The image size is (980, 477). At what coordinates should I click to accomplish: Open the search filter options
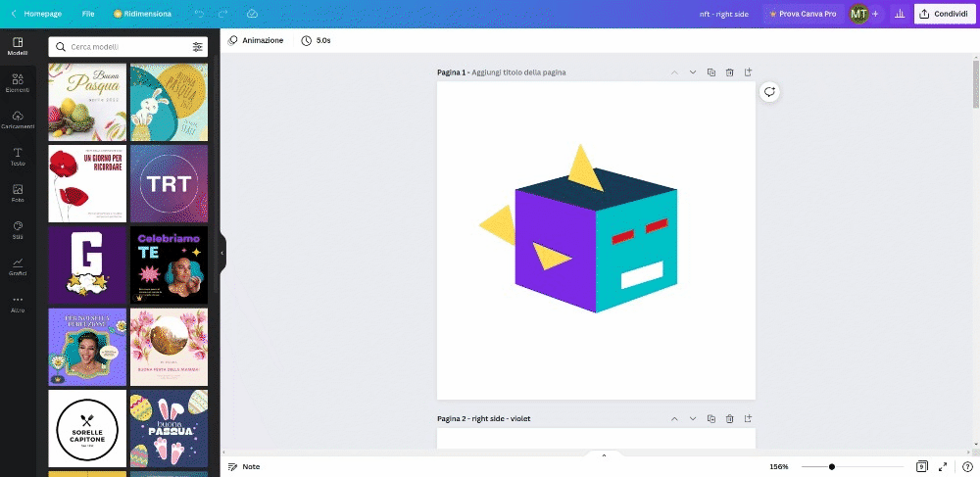(197, 47)
